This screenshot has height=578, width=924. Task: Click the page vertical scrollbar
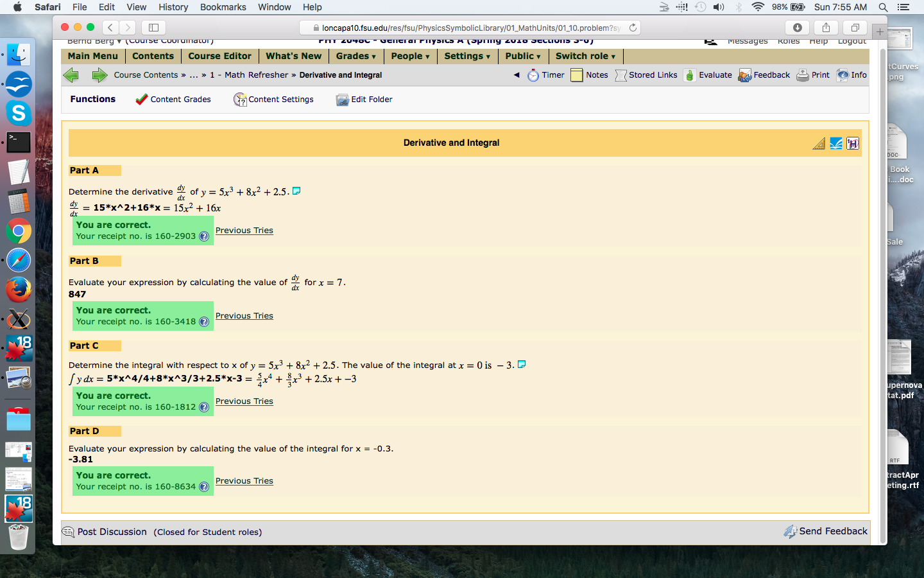click(883, 296)
